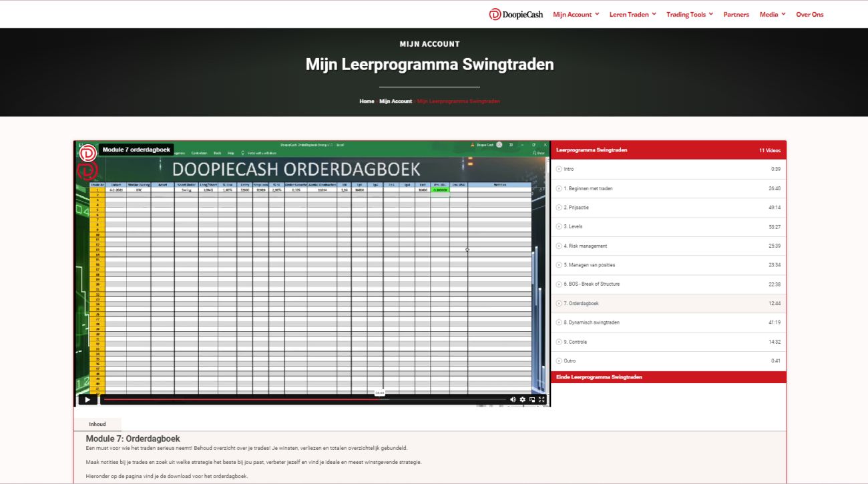Click play icon beside Outro
This screenshot has height=484, width=868.
[559, 361]
